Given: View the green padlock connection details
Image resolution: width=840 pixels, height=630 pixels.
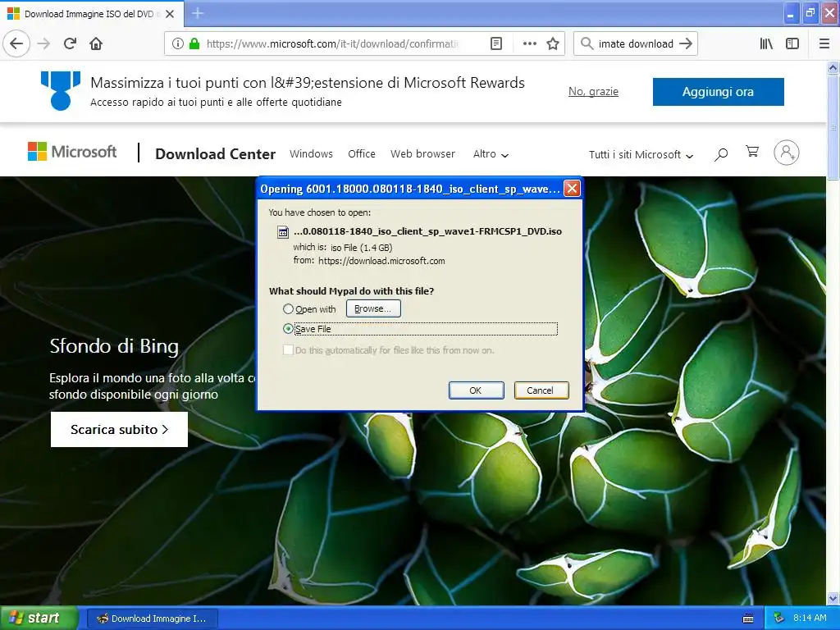Looking at the screenshot, I should point(194,43).
